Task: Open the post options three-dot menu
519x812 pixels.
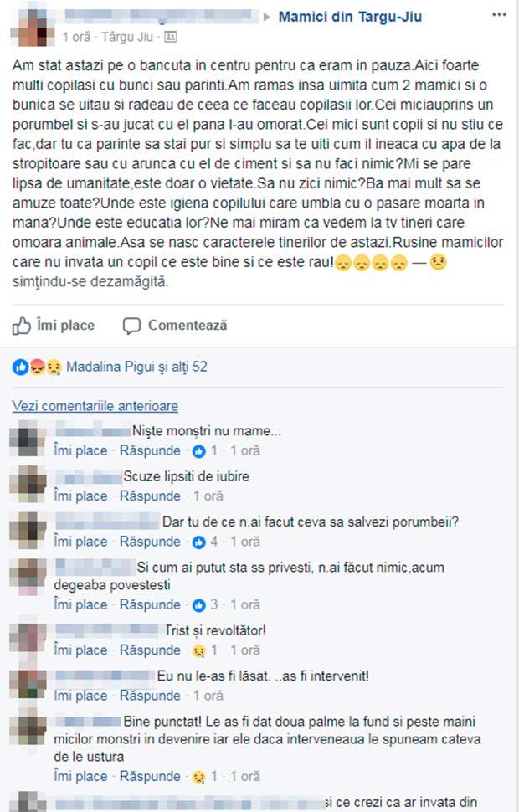Action: tap(499, 14)
